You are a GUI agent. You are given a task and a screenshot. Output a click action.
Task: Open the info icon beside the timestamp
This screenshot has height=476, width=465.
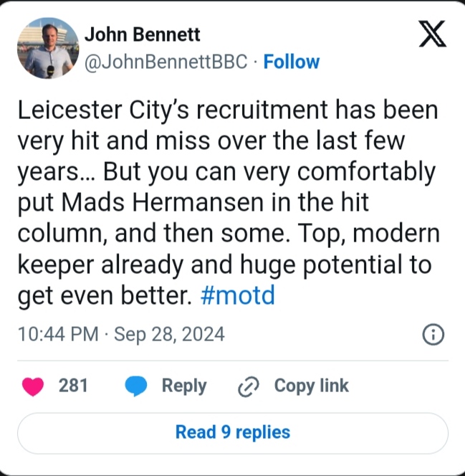tap(433, 334)
